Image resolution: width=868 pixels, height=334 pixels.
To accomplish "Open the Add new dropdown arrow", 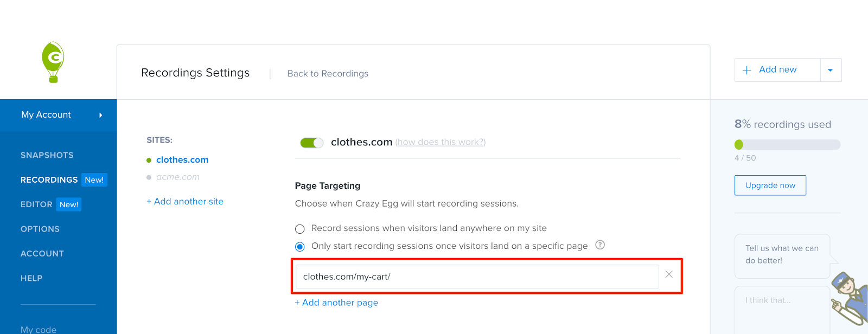I will [x=831, y=70].
